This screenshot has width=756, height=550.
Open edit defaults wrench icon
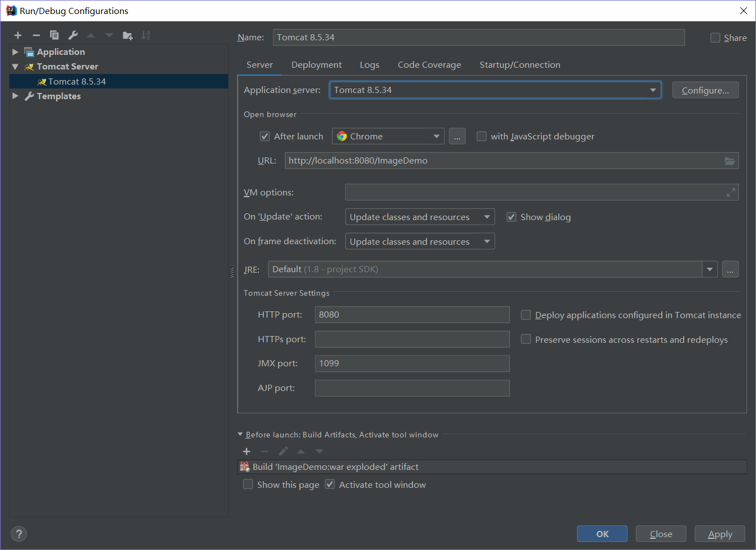click(73, 35)
